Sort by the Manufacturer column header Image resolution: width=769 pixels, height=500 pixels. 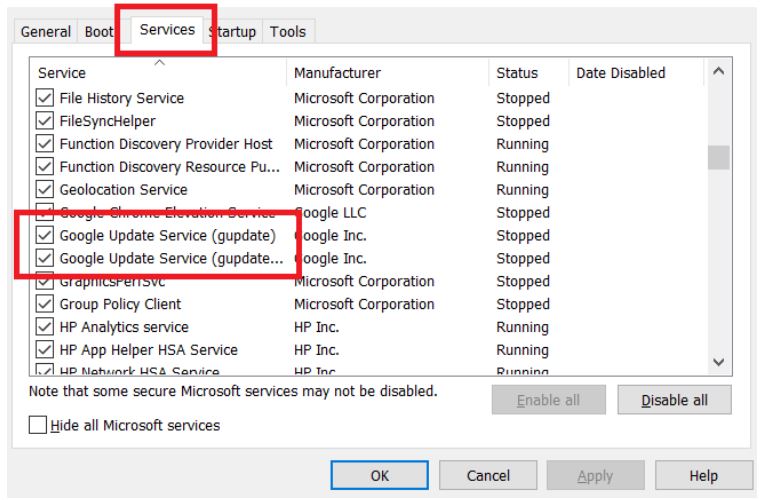tap(385, 73)
